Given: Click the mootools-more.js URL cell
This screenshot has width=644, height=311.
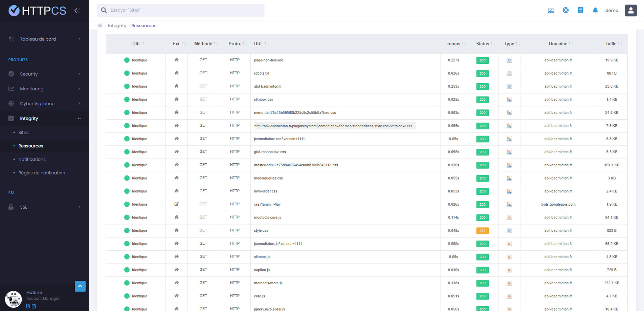Looking at the screenshot, I should pyautogui.click(x=268, y=283).
